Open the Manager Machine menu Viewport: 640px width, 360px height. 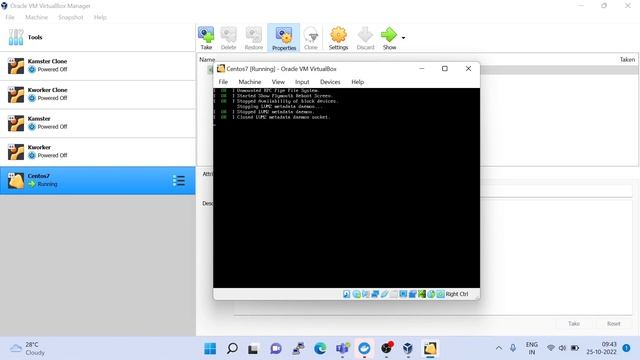(36, 17)
